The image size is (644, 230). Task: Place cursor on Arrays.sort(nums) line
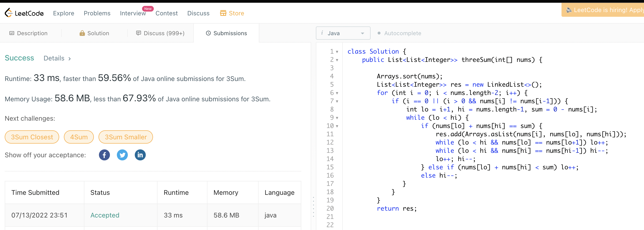[x=409, y=76]
